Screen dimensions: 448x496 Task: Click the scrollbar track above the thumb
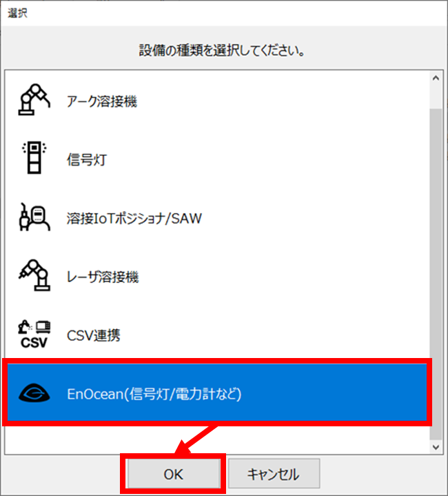436,97
